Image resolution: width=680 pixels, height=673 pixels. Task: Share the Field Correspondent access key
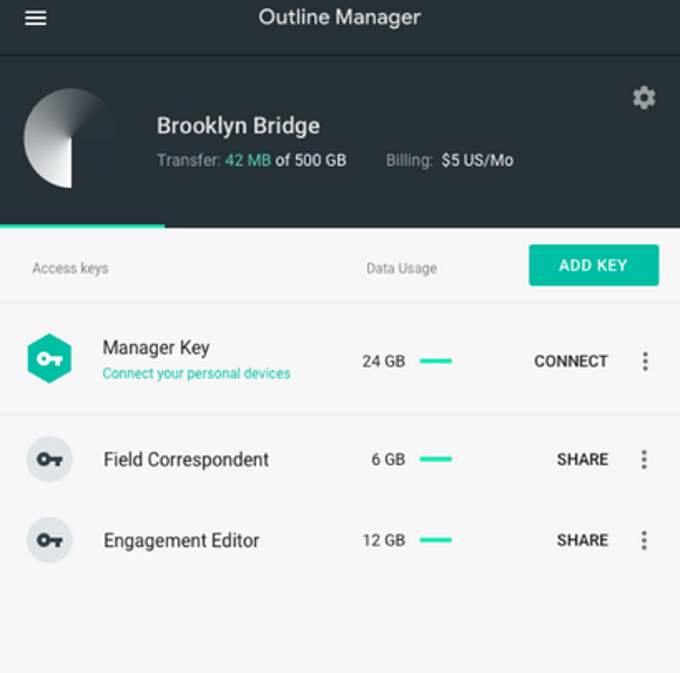582,459
